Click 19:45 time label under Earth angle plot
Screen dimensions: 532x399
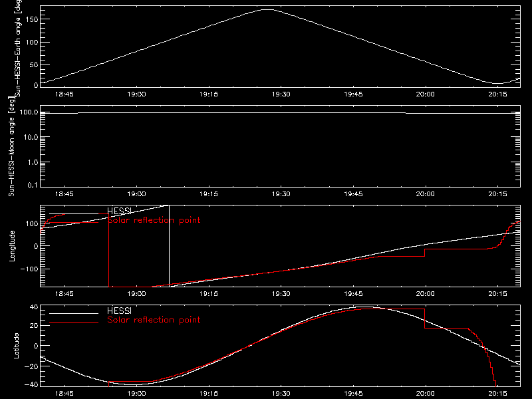click(x=353, y=94)
